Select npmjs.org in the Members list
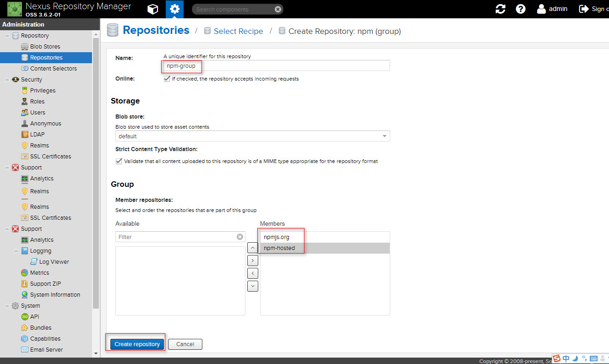The height and width of the screenshot is (364, 609). 325,237
